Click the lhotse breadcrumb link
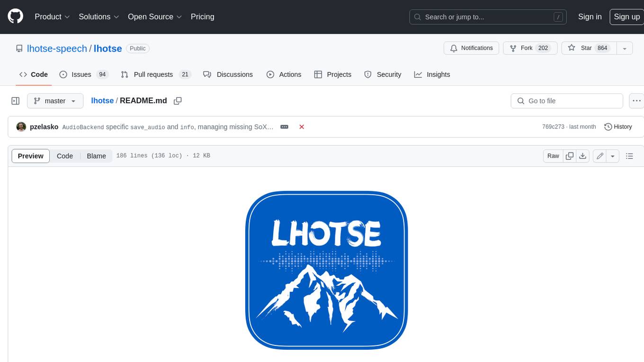Viewport: 644px width, 362px height. (x=102, y=101)
